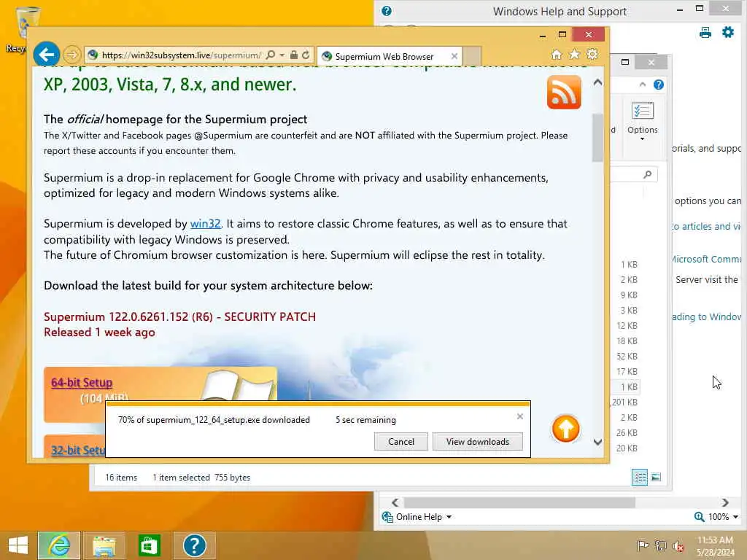Image resolution: width=747 pixels, height=560 pixels.
Task: Click the muted volume tray icon
Action: point(678,546)
